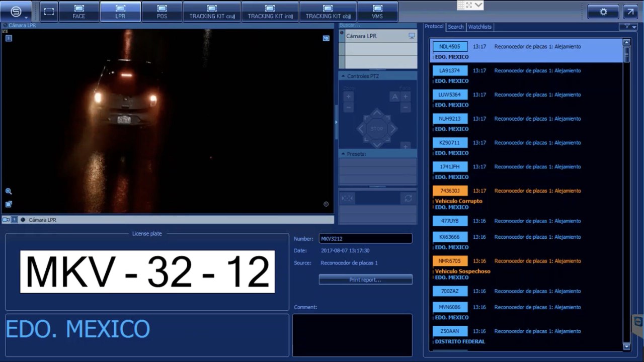Select the fullscreen layout icon in toolbar
Screen dimensions: 644x362
point(49,12)
